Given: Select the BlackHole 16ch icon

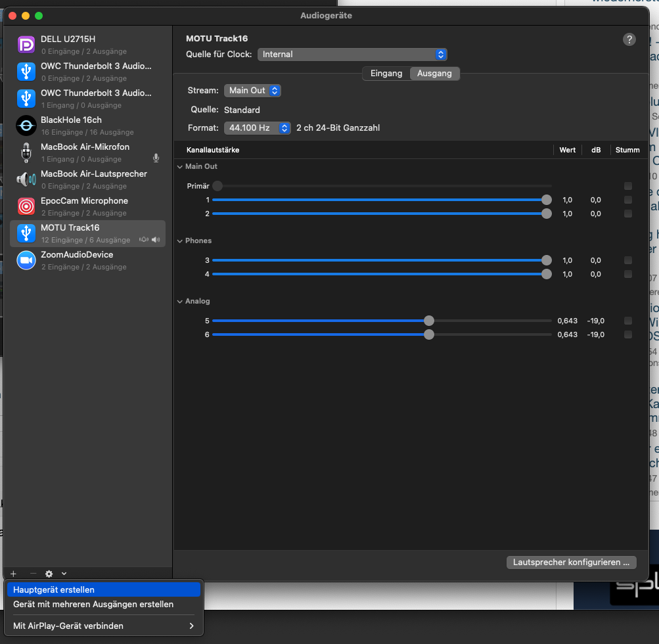Looking at the screenshot, I should click(x=26, y=126).
